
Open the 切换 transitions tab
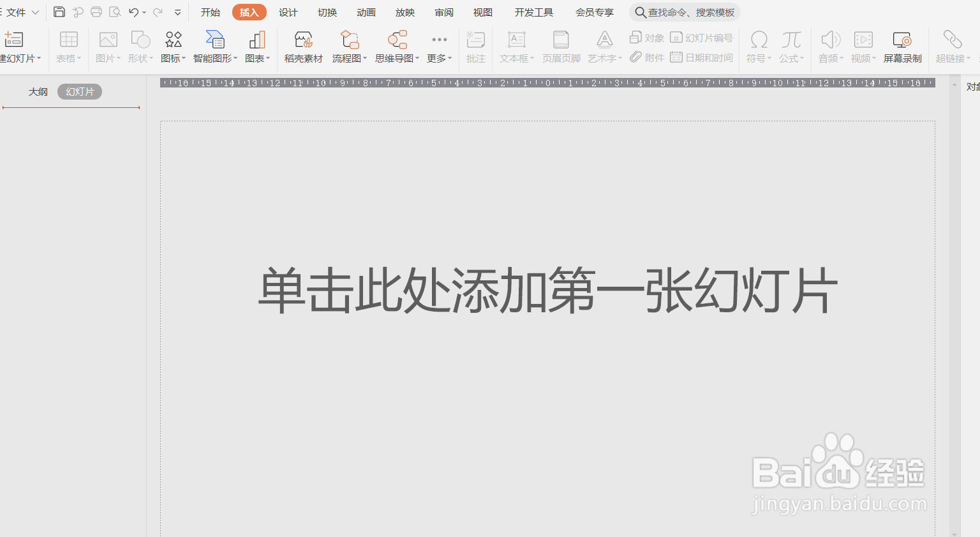327,12
